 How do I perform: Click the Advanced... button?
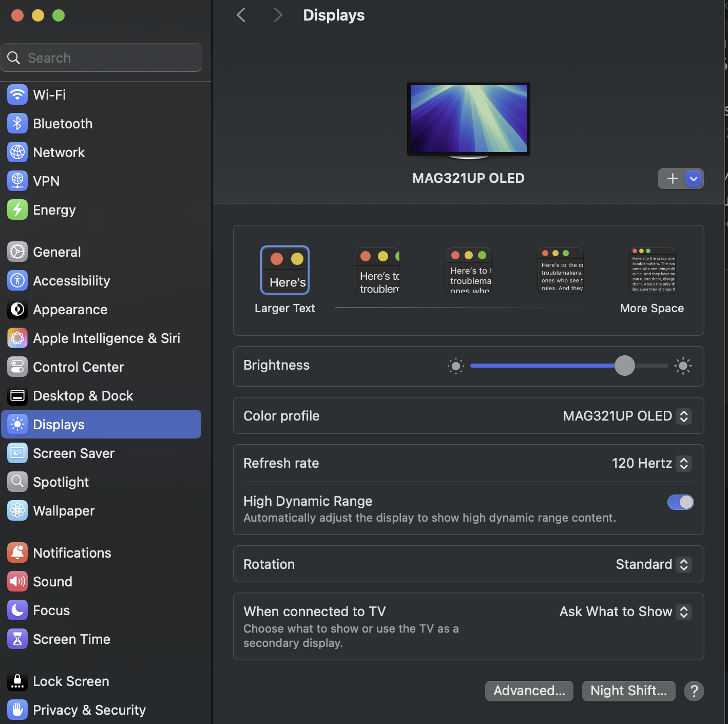point(529,691)
